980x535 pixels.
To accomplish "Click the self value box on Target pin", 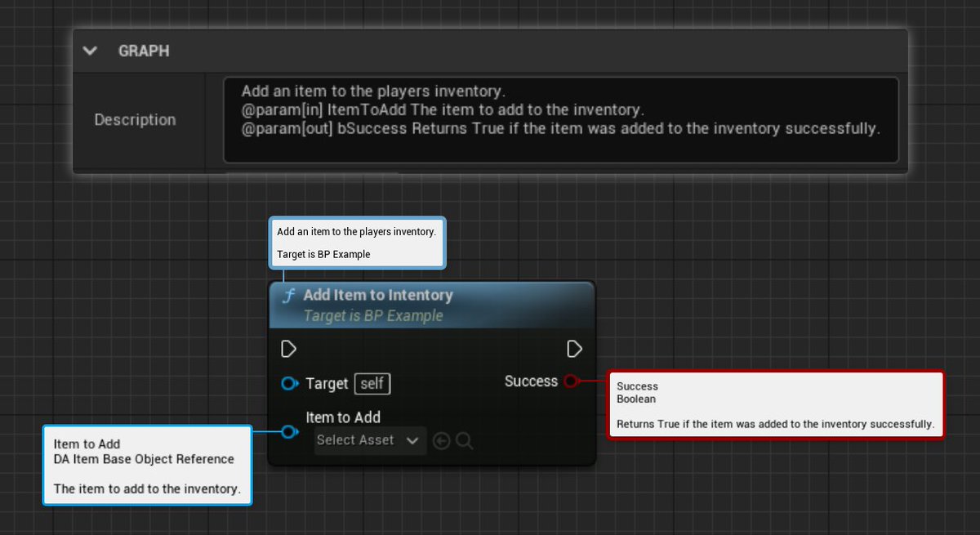I will [x=372, y=383].
